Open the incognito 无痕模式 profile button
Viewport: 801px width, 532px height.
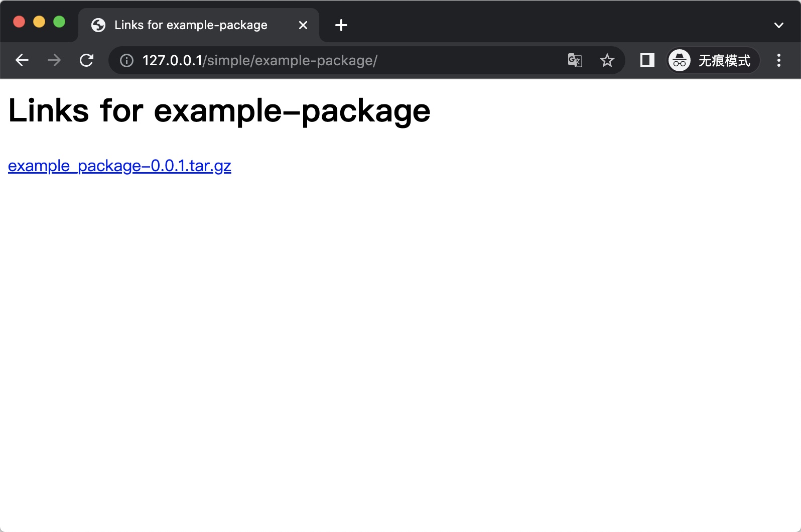coord(713,60)
